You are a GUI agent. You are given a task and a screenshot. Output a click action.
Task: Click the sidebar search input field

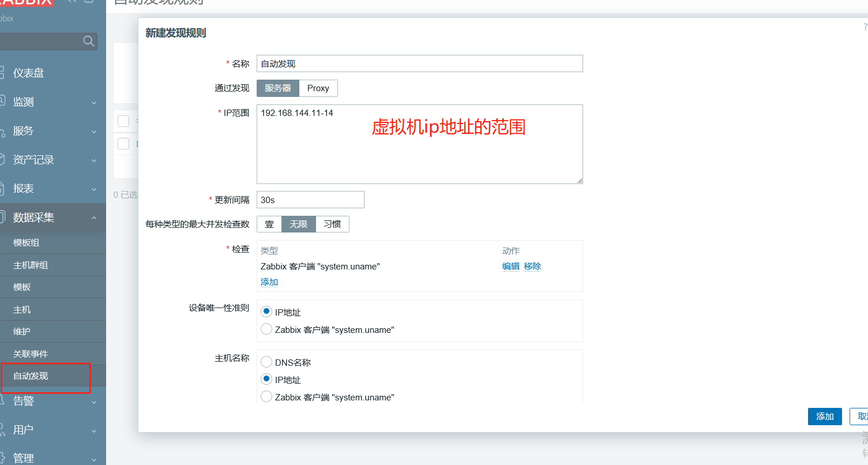(x=48, y=41)
